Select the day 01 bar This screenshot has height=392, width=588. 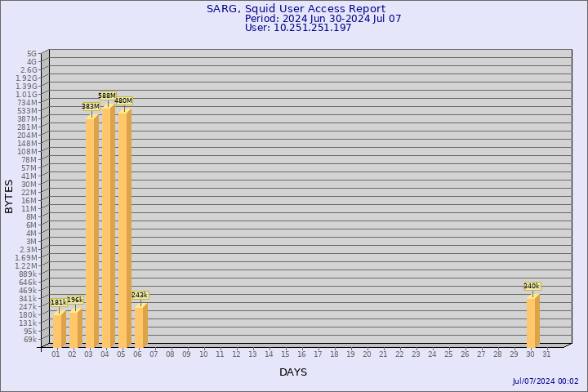click(x=59, y=331)
